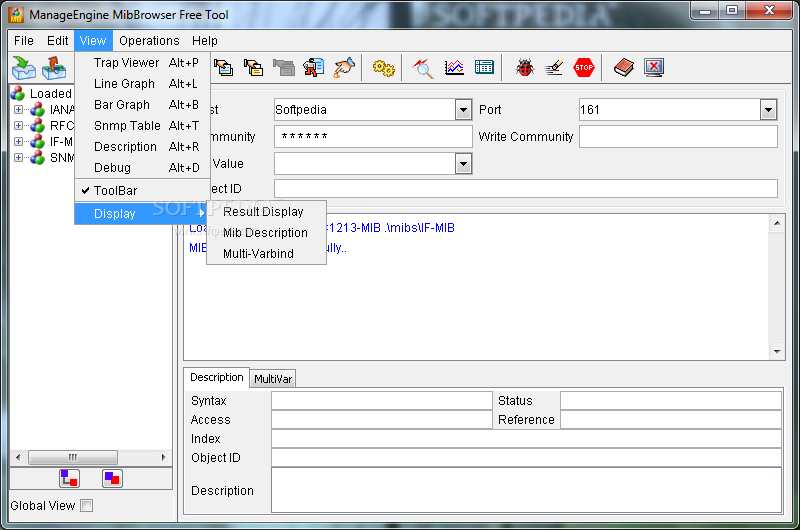Click the walking man SNMP Walk icon

[x=313, y=67]
